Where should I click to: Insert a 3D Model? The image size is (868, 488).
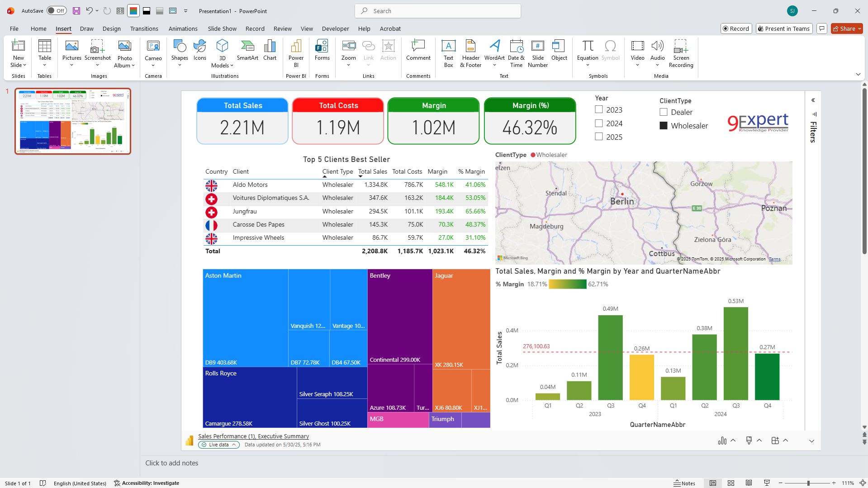tap(222, 53)
